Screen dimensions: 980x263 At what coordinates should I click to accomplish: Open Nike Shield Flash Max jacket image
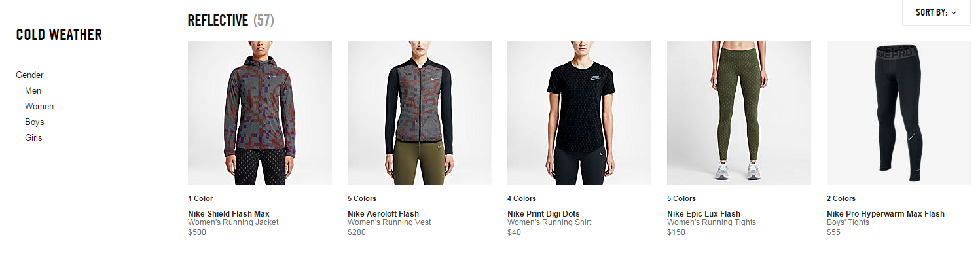point(260,113)
